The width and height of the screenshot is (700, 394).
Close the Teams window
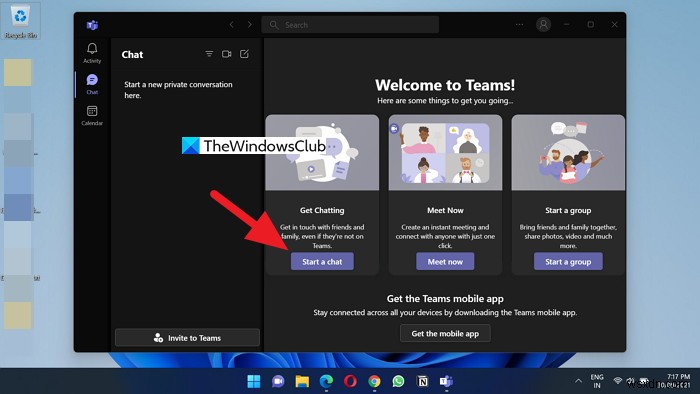(x=615, y=25)
